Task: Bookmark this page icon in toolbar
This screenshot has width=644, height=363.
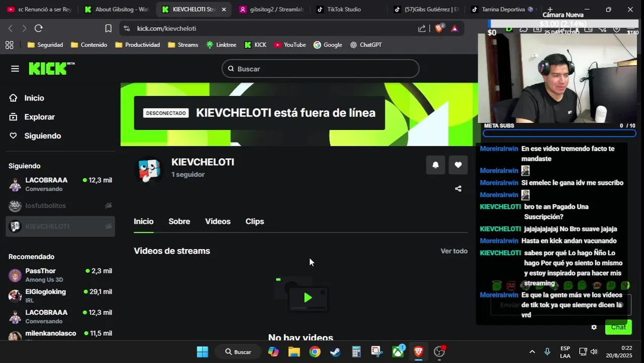Action: [x=108, y=28]
